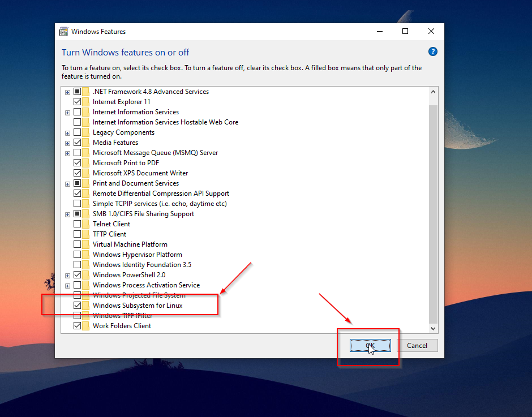Image resolution: width=532 pixels, height=417 pixels.
Task: Check Windows Identity Foundation 3.5
Action: [x=77, y=265]
